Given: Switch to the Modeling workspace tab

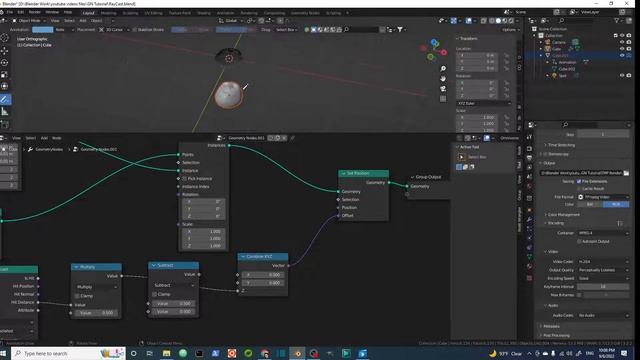Looking at the screenshot, I should coord(108,13).
